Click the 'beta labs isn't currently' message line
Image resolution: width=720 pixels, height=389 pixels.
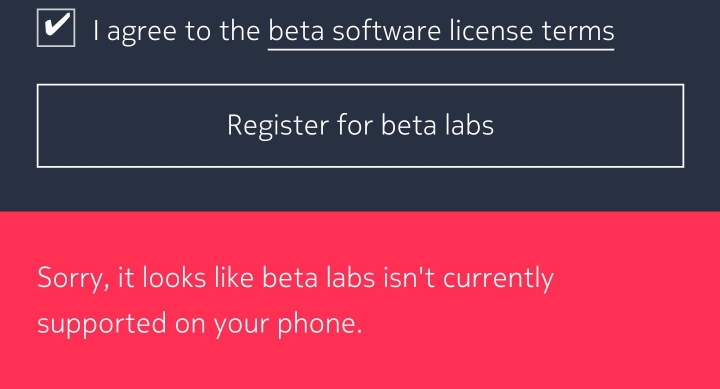(408, 278)
